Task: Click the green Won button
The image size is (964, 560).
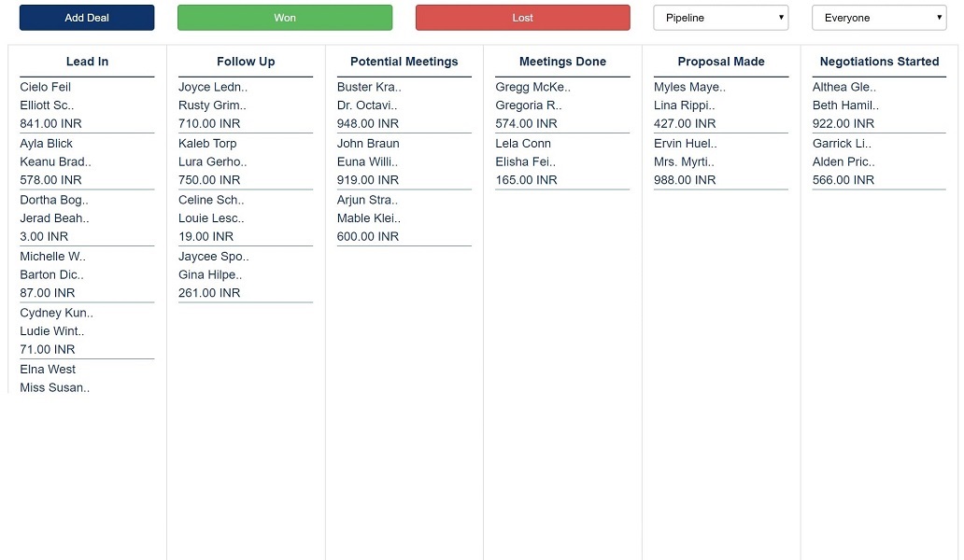Action: (284, 17)
